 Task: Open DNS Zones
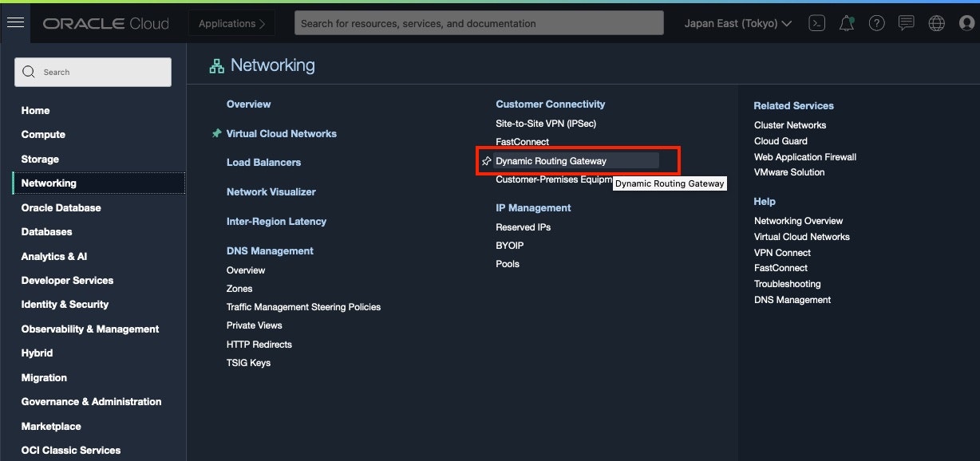pyautogui.click(x=239, y=289)
